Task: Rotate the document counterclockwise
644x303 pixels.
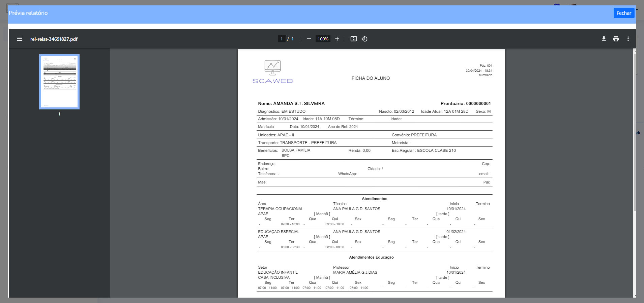Action: click(364, 39)
